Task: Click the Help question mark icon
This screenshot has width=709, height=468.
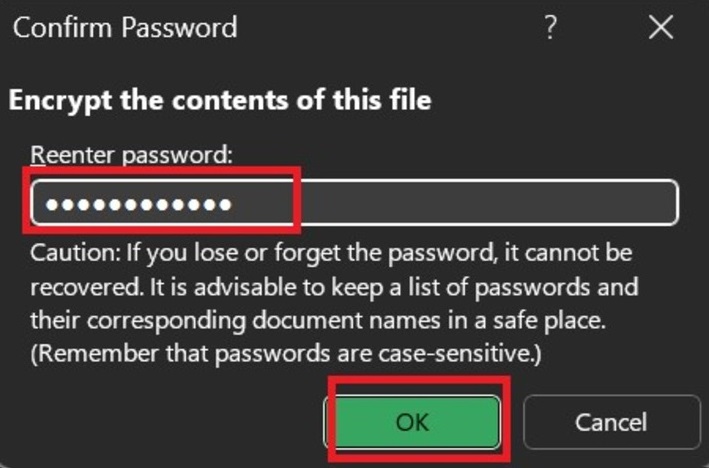Action: pos(551,28)
